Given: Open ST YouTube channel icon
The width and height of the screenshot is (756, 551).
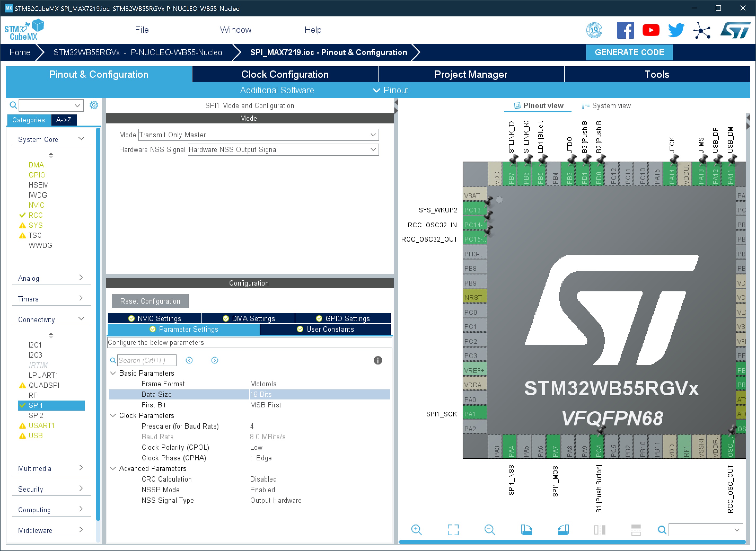Looking at the screenshot, I should coord(650,30).
